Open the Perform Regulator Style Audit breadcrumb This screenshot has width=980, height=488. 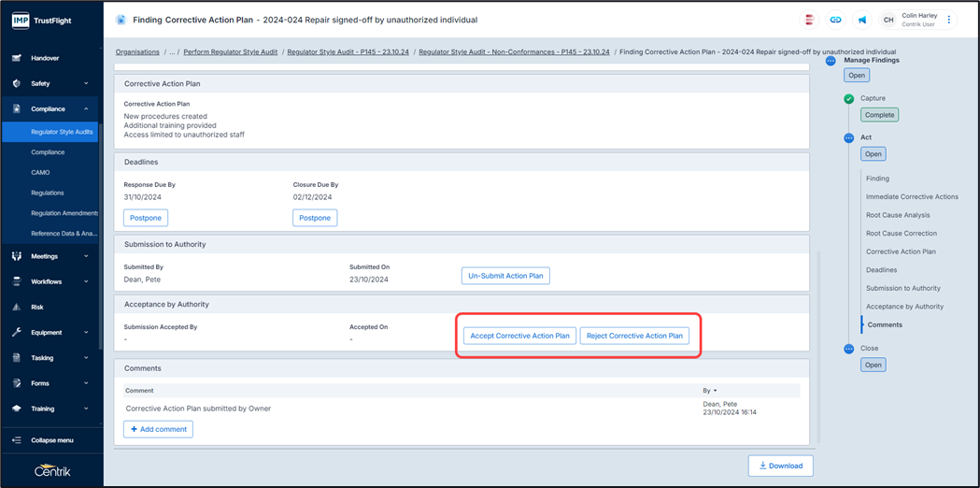230,52
